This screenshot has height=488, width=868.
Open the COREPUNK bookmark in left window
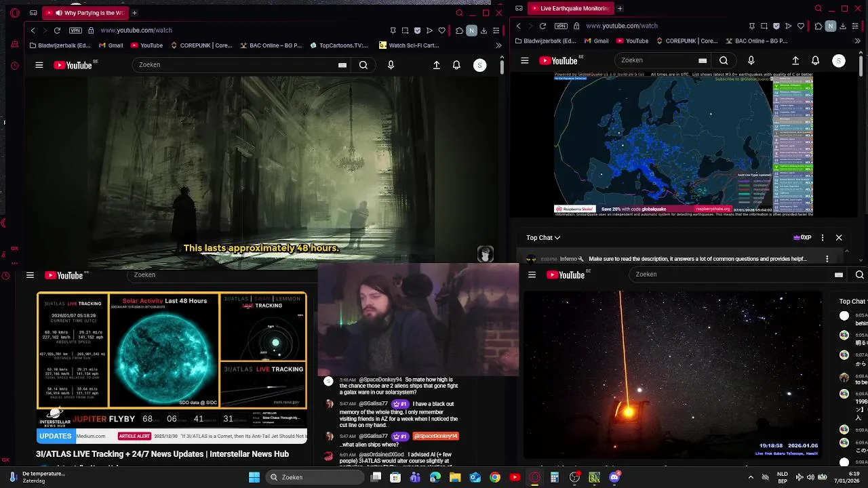click(x=201, y=45)
